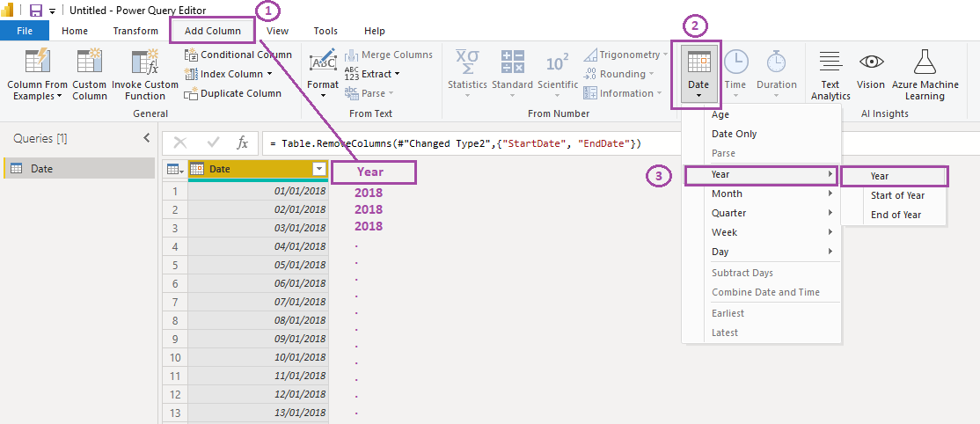Select End of Year
This screenshot has height=424, width=980.
click(x=895, y=216)
